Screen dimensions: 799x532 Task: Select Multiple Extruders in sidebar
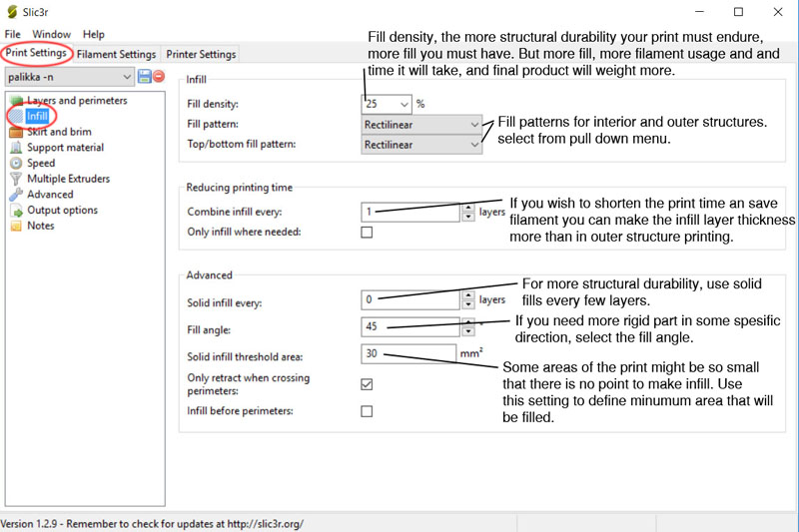(68, 179)
